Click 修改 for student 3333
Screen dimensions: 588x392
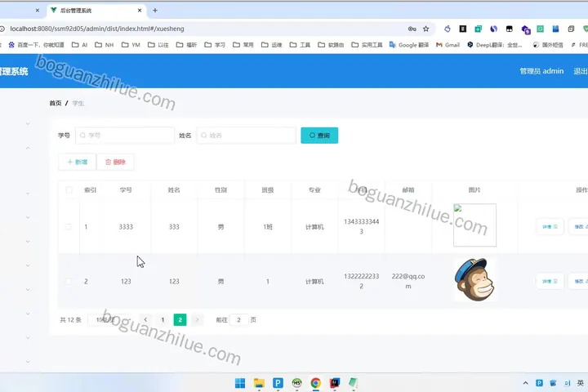coord(580,226)
